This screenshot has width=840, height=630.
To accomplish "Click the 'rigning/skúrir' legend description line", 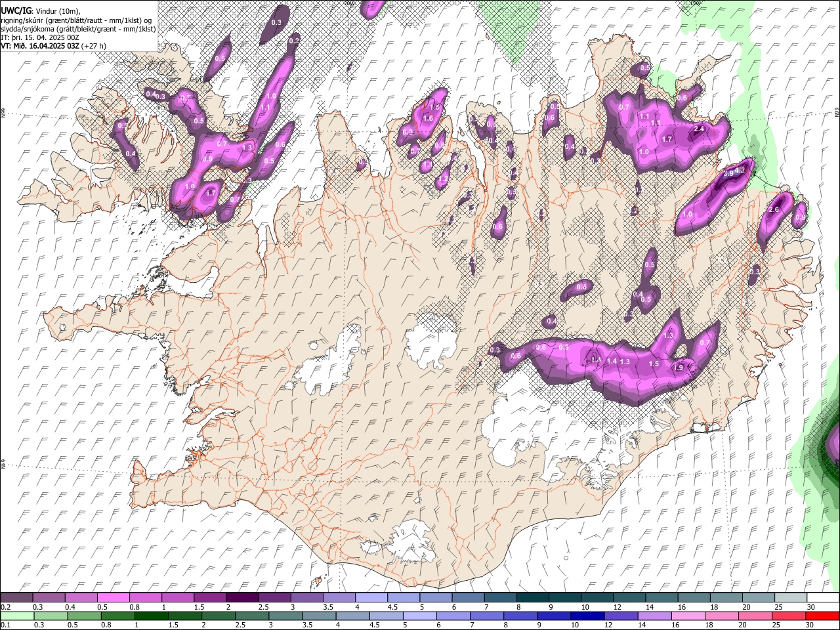I will pyautogui.click(x=77, y=20).
